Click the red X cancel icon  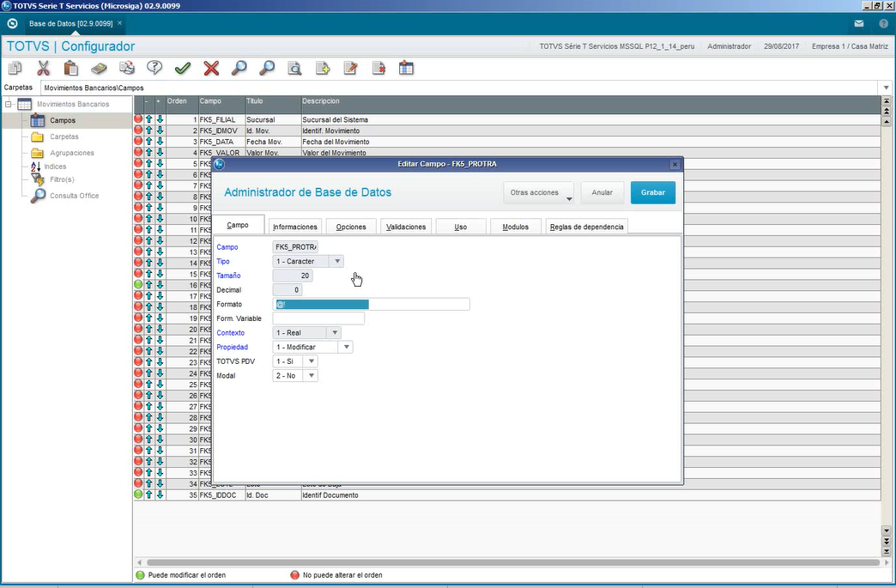coord(211,69)
